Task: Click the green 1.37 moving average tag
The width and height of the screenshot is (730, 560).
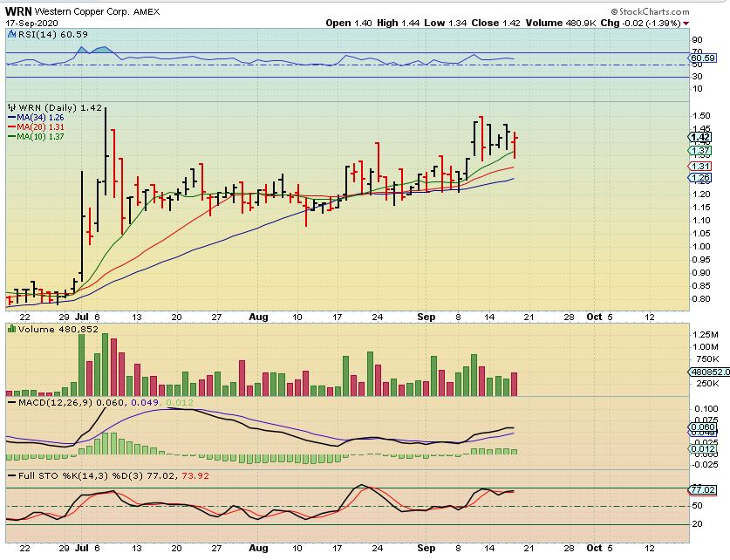Action: (699, 150)
